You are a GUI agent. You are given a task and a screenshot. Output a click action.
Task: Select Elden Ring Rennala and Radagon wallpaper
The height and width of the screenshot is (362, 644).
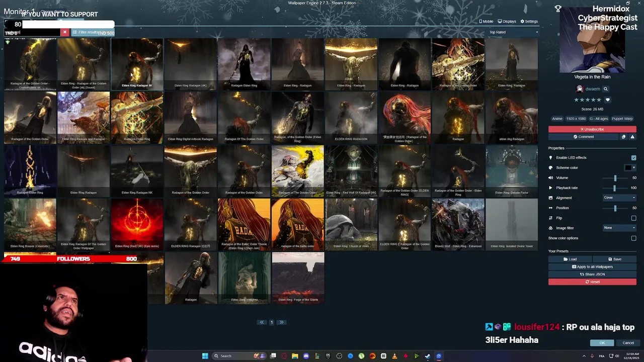[84, 117]
